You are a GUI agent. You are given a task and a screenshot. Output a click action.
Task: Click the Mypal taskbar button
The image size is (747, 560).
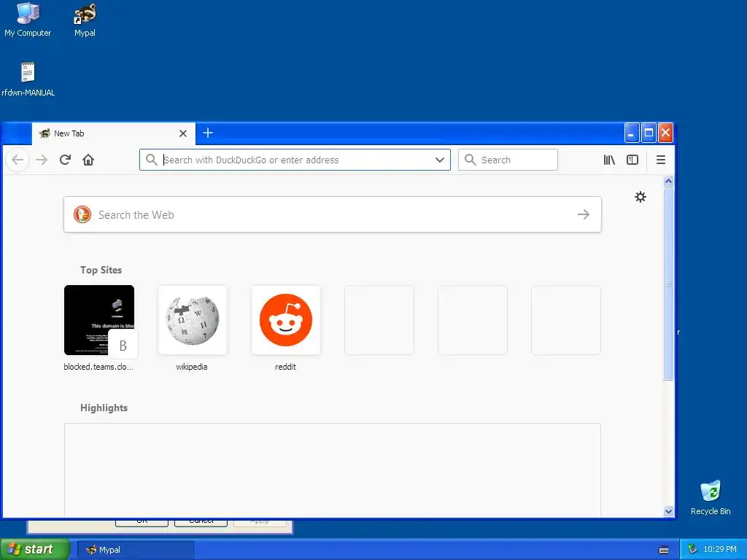click(135, 550)
